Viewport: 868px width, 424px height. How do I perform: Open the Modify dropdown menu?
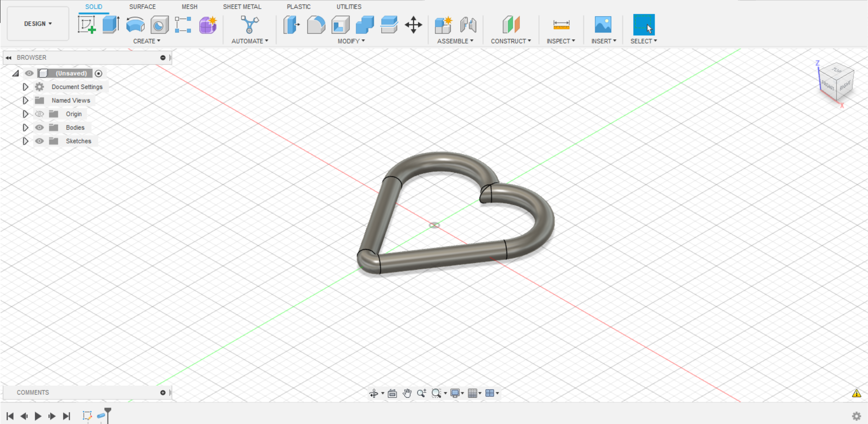pos(351,41)
